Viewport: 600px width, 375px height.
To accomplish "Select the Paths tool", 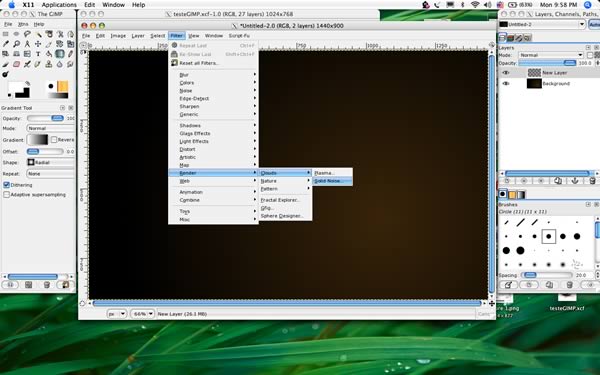I will (71, 34).
